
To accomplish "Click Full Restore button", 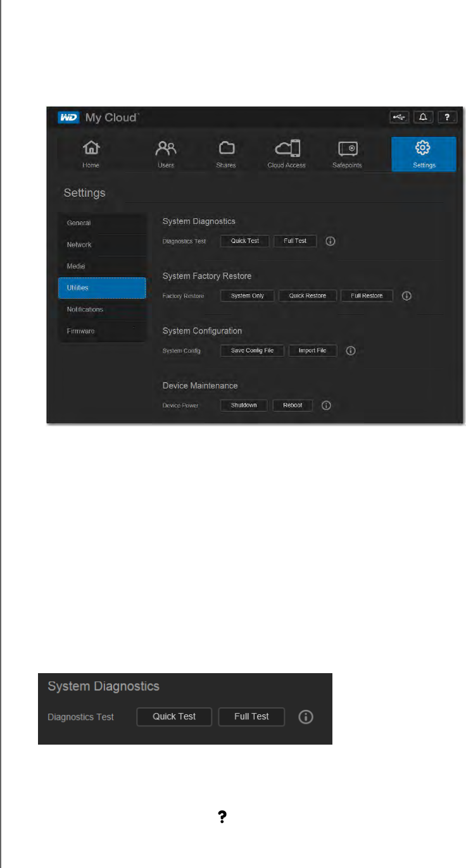I will click(367, 295).
